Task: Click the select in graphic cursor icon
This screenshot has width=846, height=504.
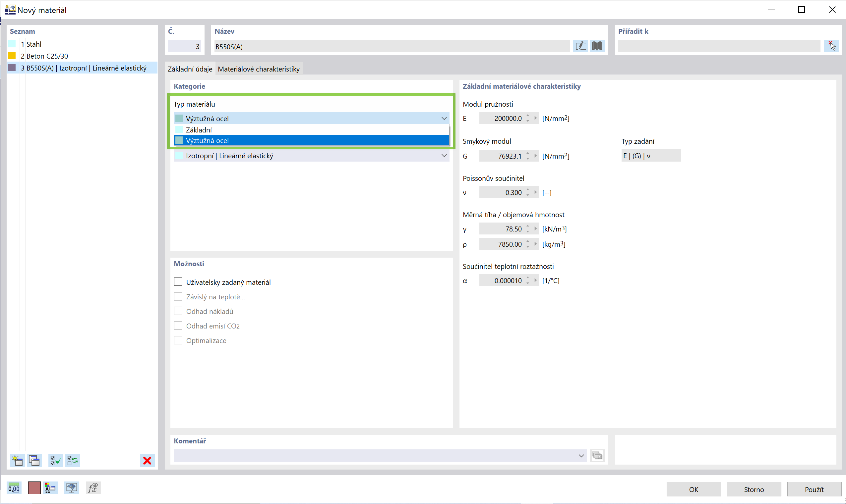Action: [831, 46]
